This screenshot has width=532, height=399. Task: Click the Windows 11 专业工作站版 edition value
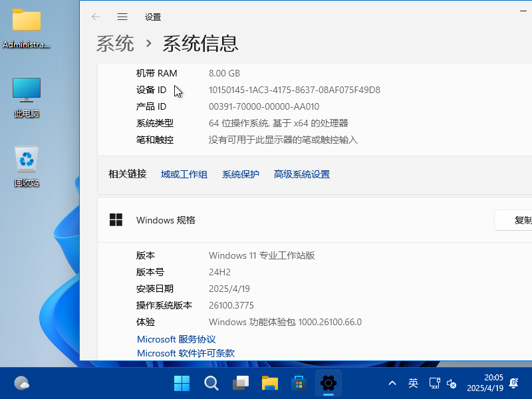coord(261,255)
